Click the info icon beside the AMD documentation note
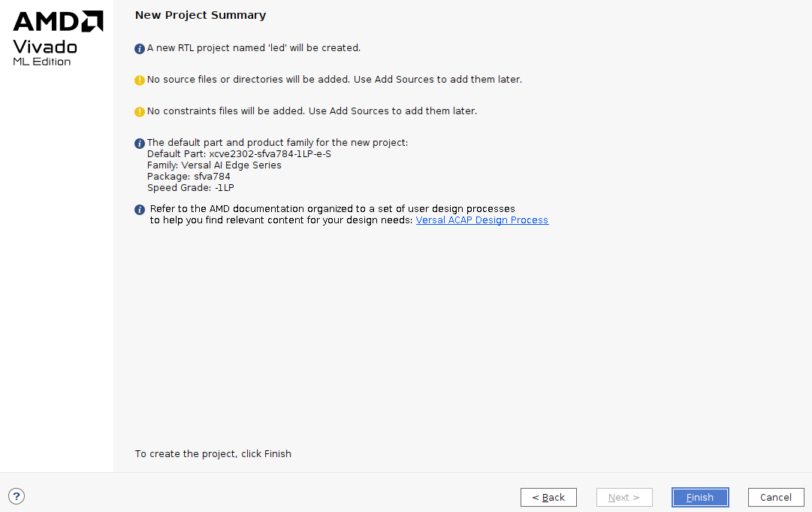The image size is (812, 512). coord(139,210)
